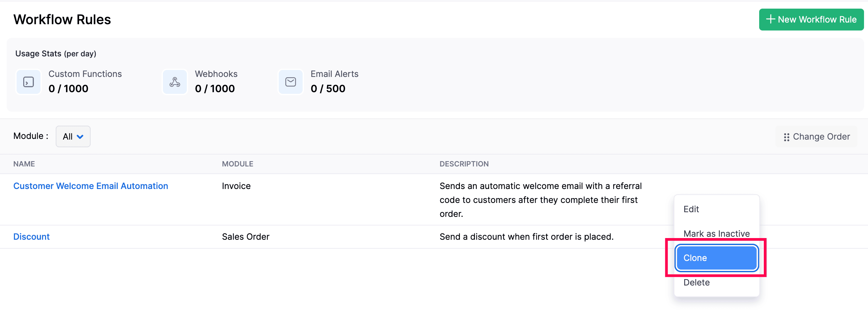Image resolution: width=868 pixels, height=313 pixels.
Task: Click the Webhooks icon
Action: click(175, 82)
